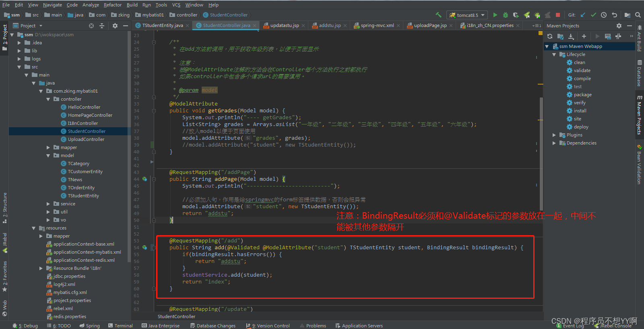Image resolution: width=644 pixels, height=329 pixels.
Task: Expand the mapper package under mybatis01
Action: pos(48,147)
